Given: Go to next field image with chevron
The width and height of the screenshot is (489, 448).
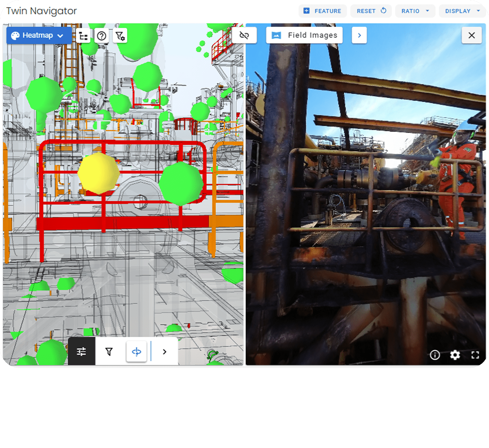Looking at the screenshot, I should (x=359, y=35).
